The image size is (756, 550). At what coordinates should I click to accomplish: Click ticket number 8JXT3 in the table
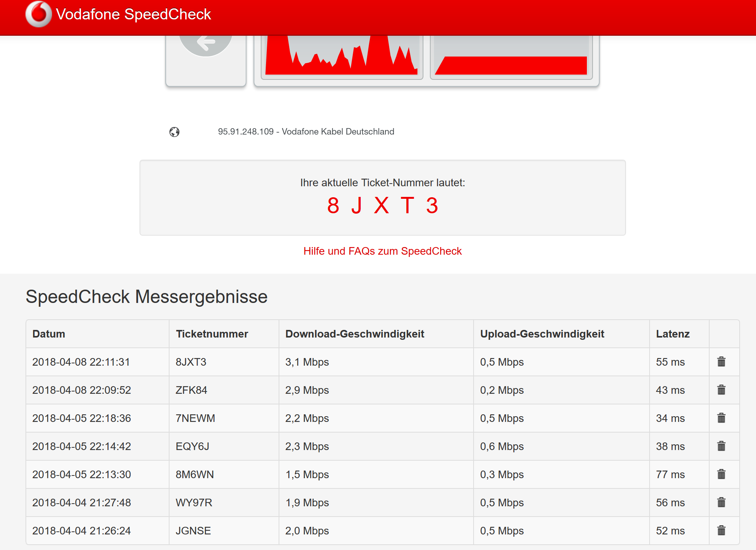[x=191, y=362]
